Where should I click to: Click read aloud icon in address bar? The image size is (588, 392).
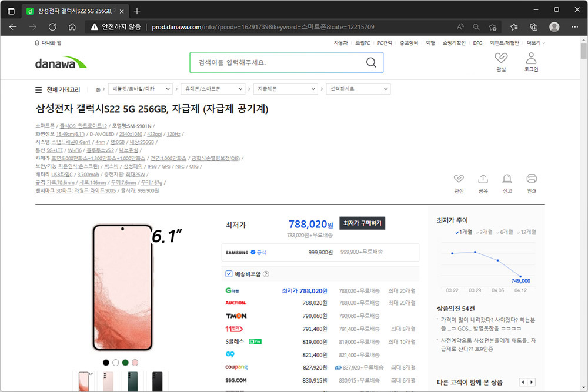pos(460,27)
